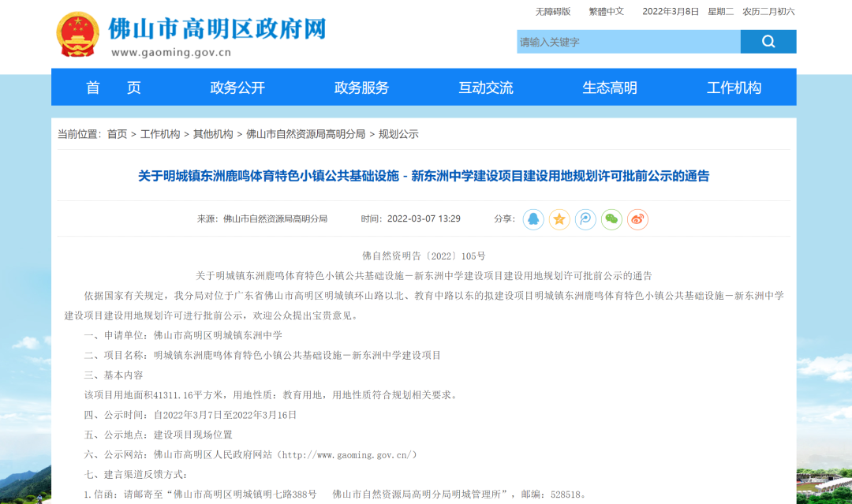Open the 政务公开 navigation menu

[x=237, y=88]
